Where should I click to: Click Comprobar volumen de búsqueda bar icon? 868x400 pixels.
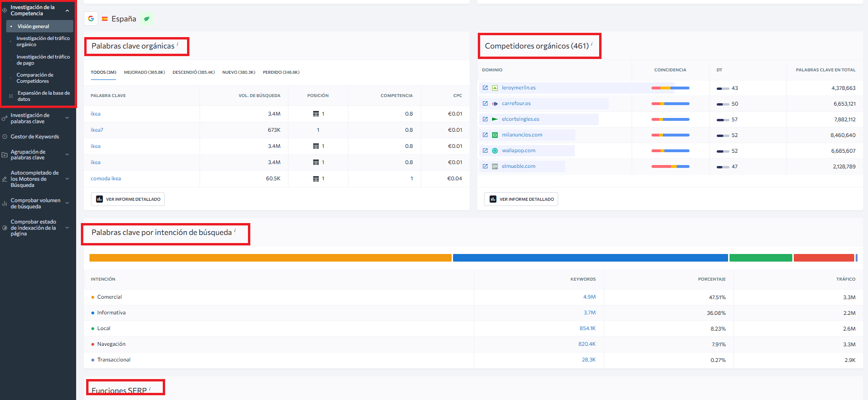click(x=5, y=204)
